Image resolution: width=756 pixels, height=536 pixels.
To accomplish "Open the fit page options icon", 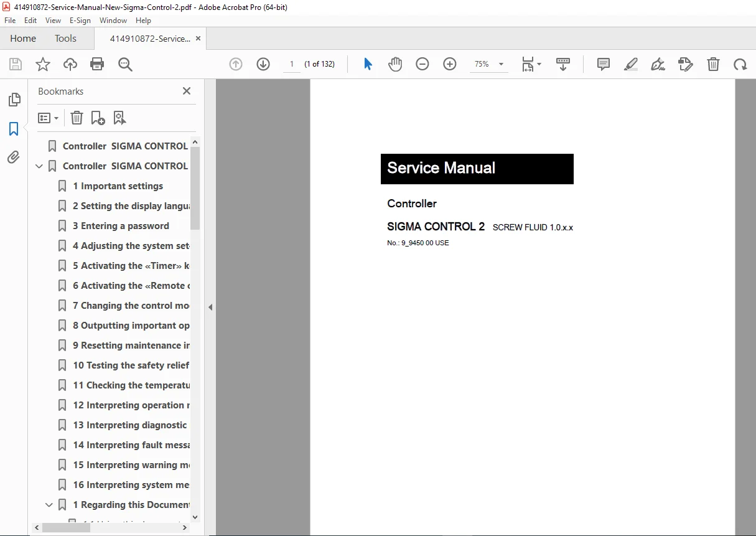I will (531, 64).
